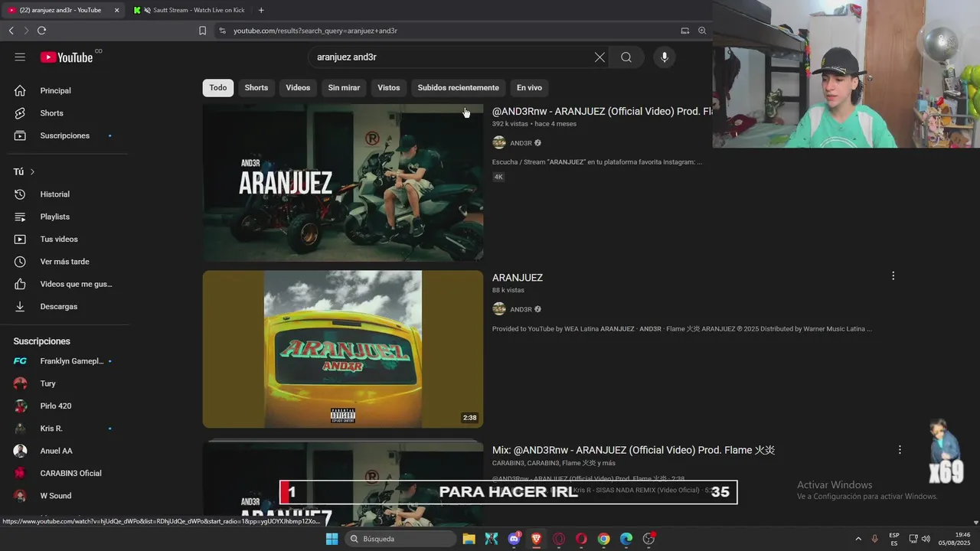Switch to the Sautt Stream Kick tab

pyautogui.click(x=189, y=10)
